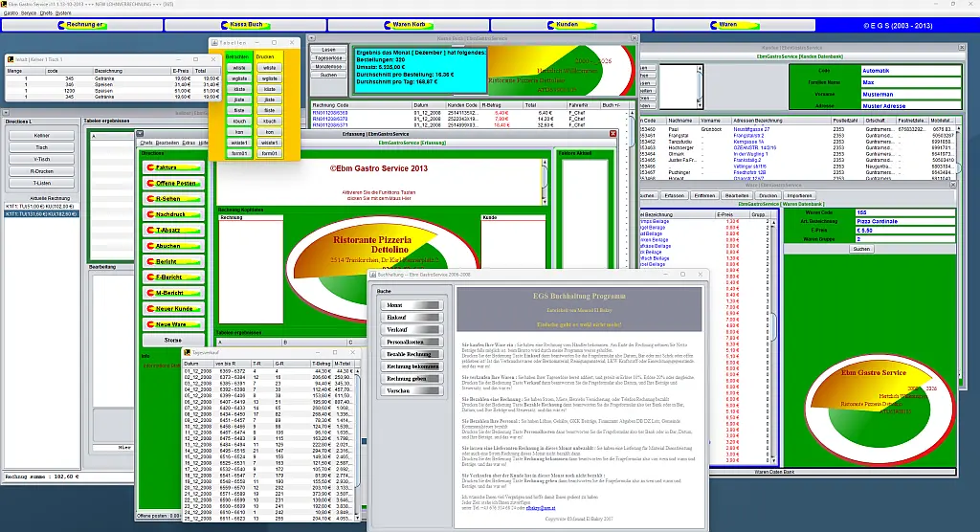Image resolution: width=980 pixels, height=532 pixels.
Task: Click the Einkauf button in Buchhaltung
Action: [x=412, y=318]
